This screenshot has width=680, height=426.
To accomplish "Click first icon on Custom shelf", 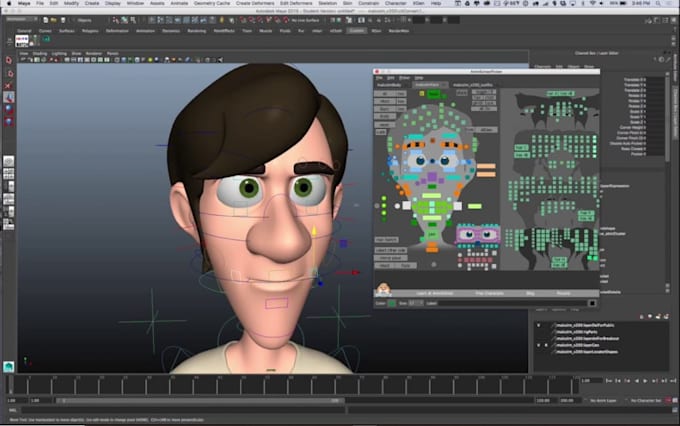I will click(22, 41).
